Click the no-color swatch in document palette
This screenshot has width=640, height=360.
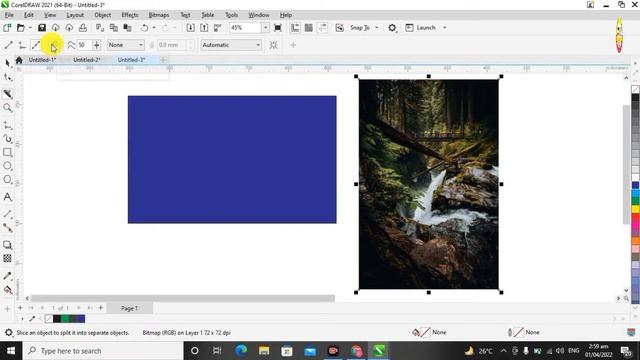coord(49,319)
